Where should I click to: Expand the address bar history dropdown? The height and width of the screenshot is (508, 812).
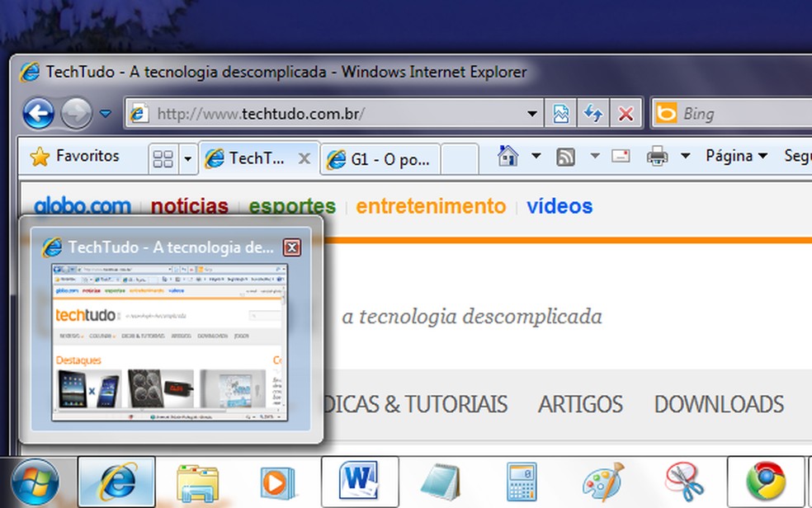[531, 113]
